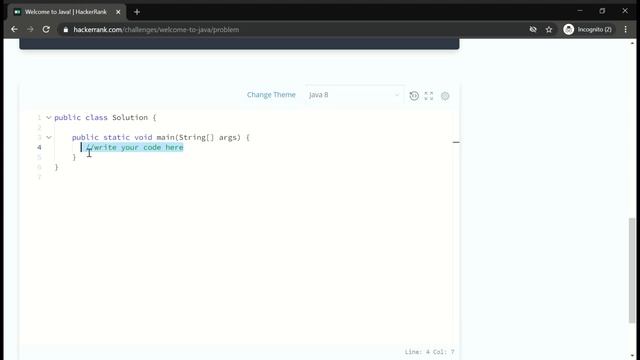Reload the HackerRank page
This screenshot has width=640, height=360.
46,29
